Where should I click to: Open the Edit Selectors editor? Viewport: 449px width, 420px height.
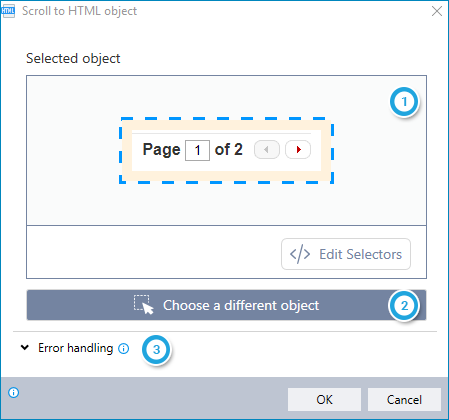[346, 254]
